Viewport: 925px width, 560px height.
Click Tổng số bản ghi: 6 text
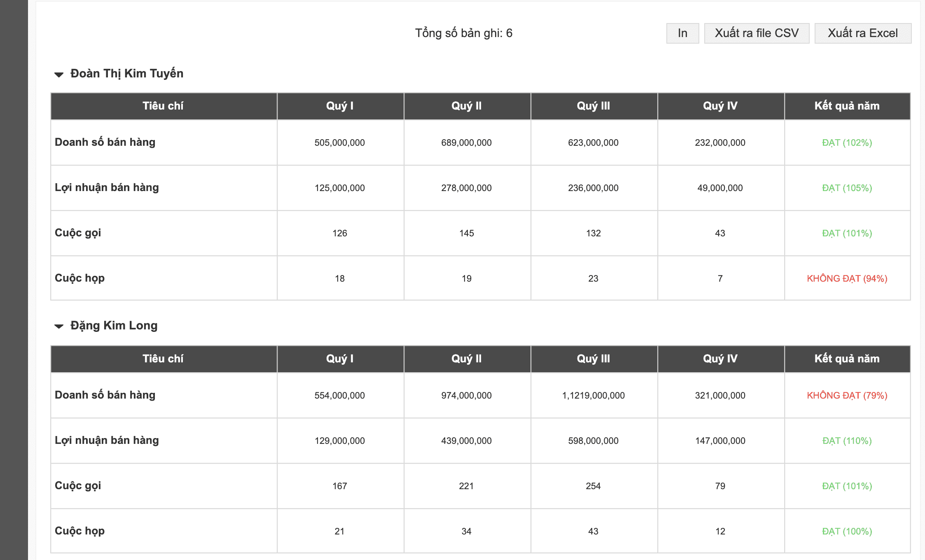(x=464, y=33)
